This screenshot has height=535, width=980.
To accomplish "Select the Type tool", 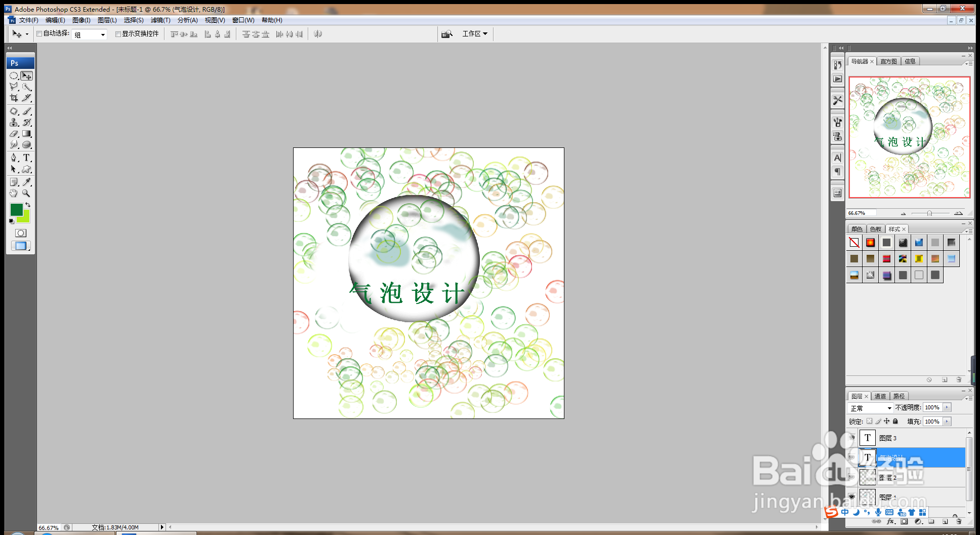I will point(27,158).
